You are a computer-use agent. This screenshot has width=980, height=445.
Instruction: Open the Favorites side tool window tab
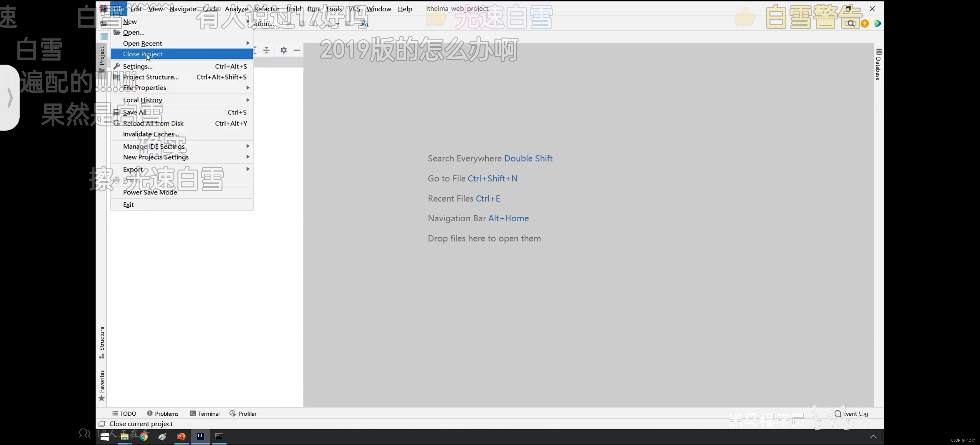point(101,385)
